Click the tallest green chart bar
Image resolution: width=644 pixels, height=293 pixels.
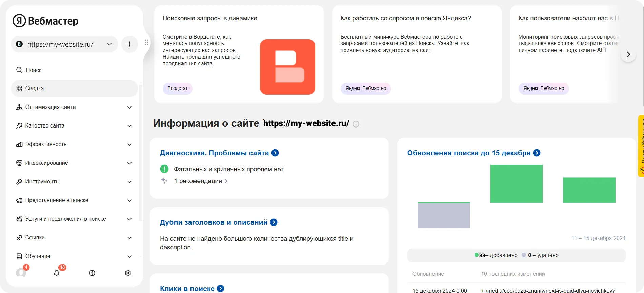tap(517, 184)
